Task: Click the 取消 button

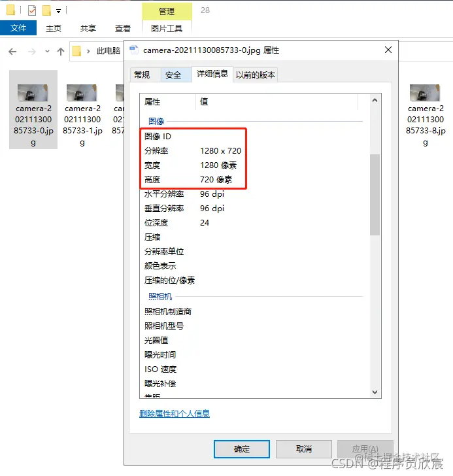Action: pos(304,449)
